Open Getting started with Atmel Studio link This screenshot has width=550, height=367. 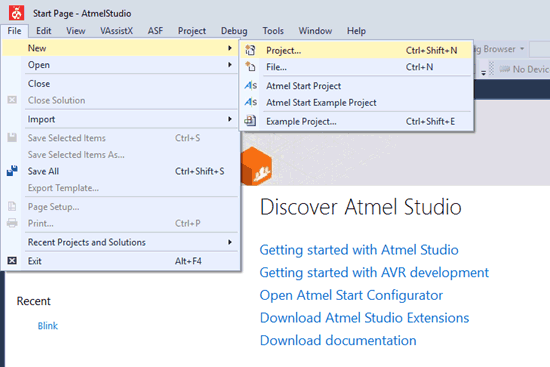(x=359, y=250)
